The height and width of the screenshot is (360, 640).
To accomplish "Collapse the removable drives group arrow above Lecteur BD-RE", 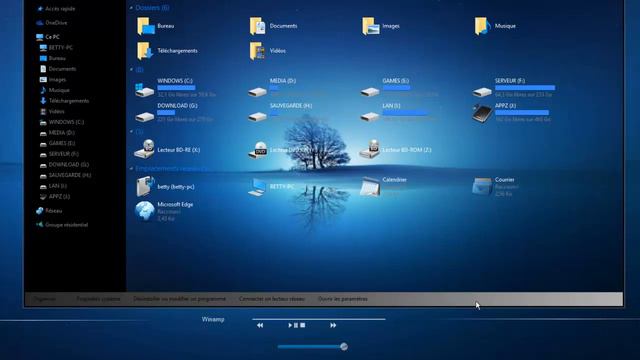I will pyautogui.click(x=131, y=132).
